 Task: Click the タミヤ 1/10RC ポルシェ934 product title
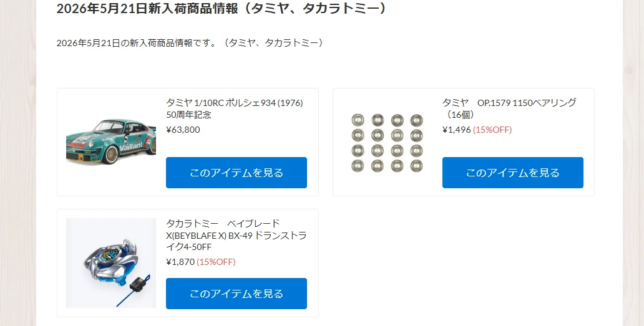pyautogui.click(x=235, y=108)
